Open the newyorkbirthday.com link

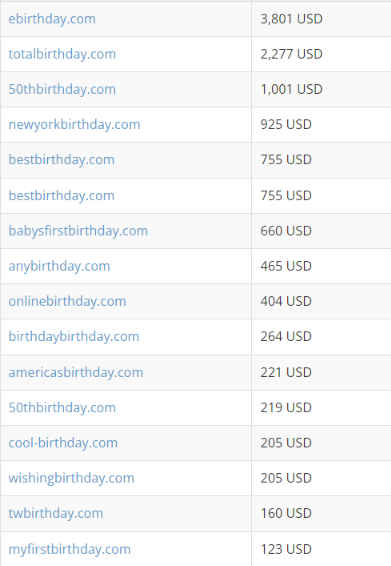tap(74, 125)
